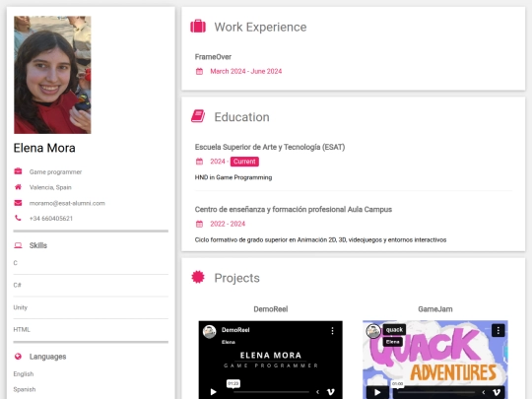
Task: Click the Languages section heading
Action: 48,357
